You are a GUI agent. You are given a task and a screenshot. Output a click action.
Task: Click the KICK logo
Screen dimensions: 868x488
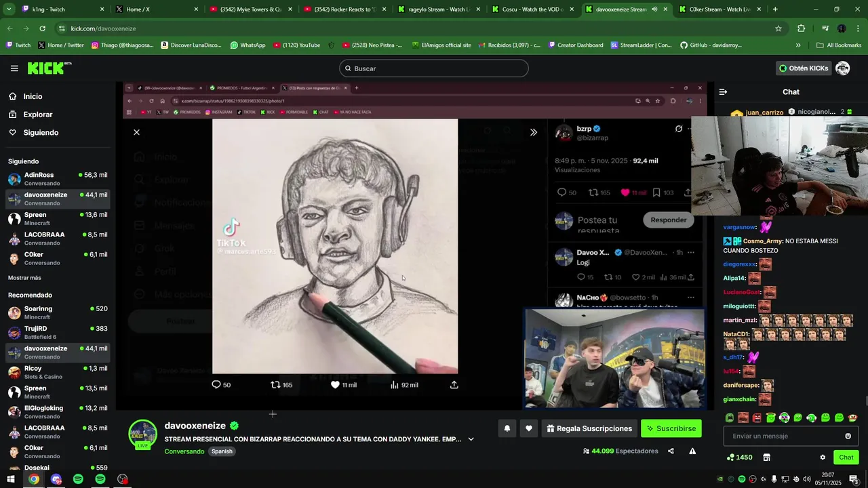49,68
